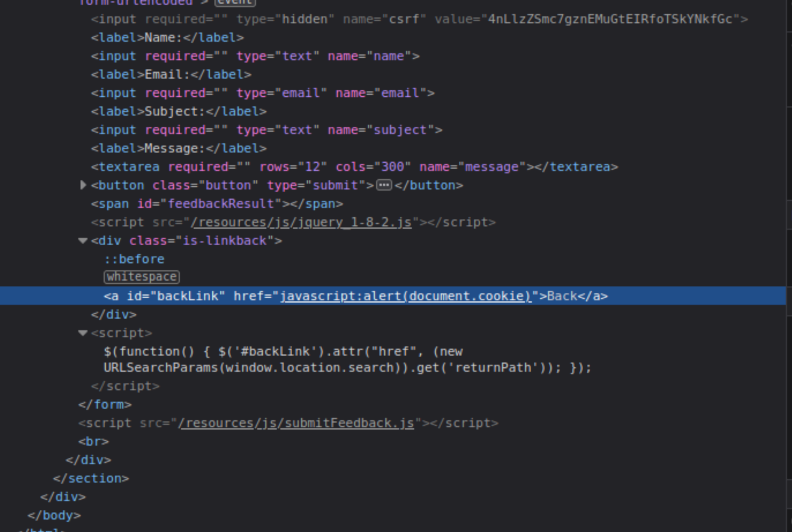Click the event badge at the top

point(235,2)
